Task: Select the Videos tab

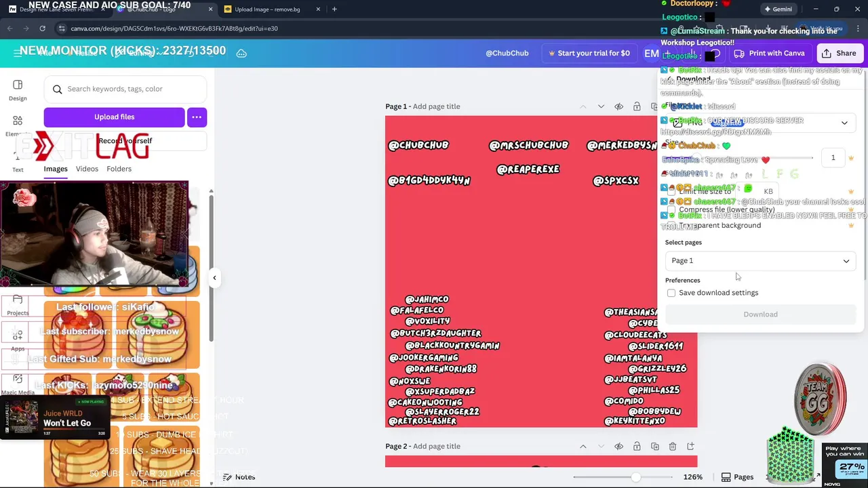Action: tap(87, 169)
